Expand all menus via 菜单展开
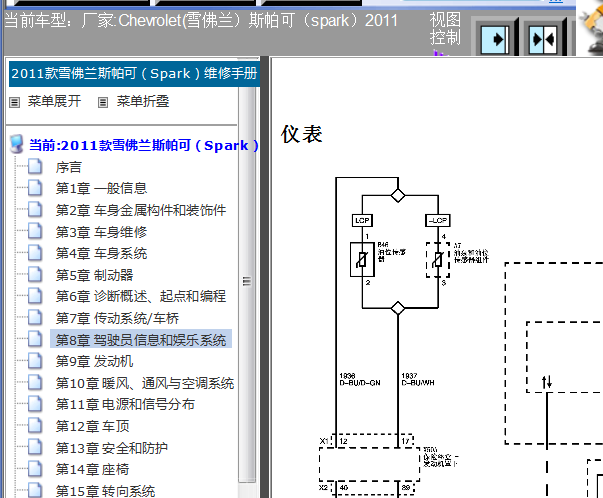The width and height of the screenshot is (603, 498). tap(54, 102)
